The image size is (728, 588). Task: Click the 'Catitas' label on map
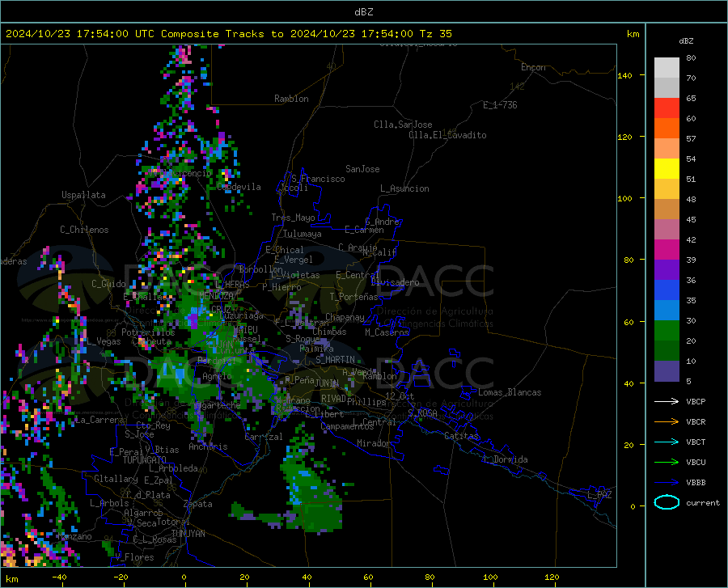461,436
